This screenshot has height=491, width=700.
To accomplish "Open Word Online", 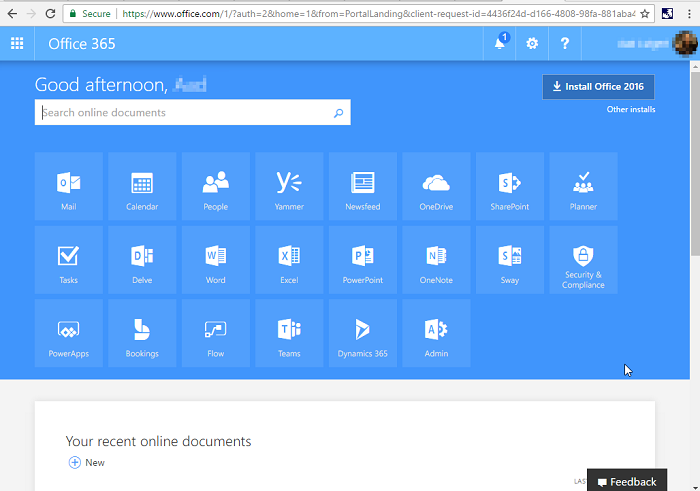I will pos(216,260).
